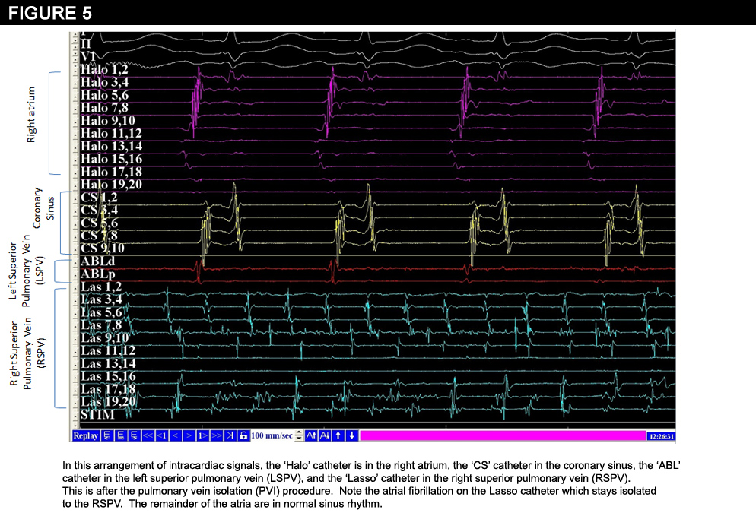Rewind fast with the << button
This screenshot has height=532, width=756.
pos(148,435)
